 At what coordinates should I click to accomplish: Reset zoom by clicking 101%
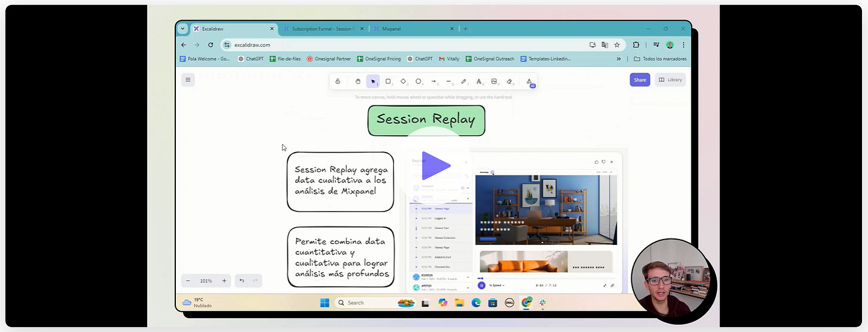pos(206,281)
